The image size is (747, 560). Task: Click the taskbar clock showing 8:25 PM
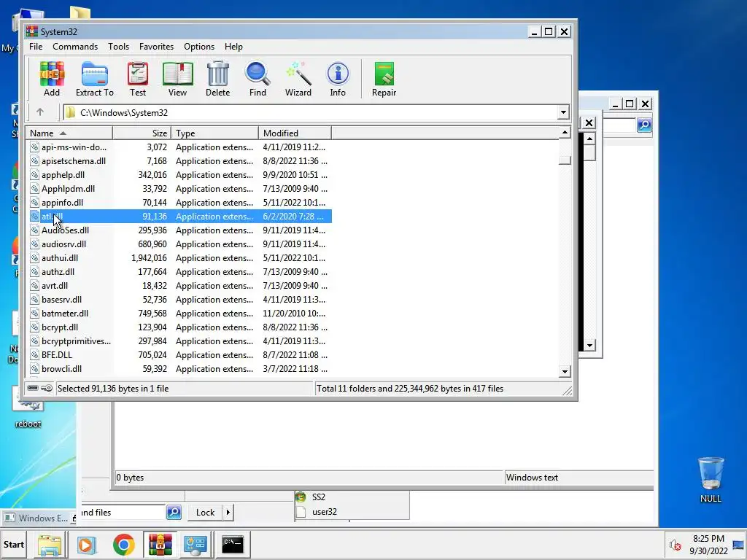pos(708,544)
